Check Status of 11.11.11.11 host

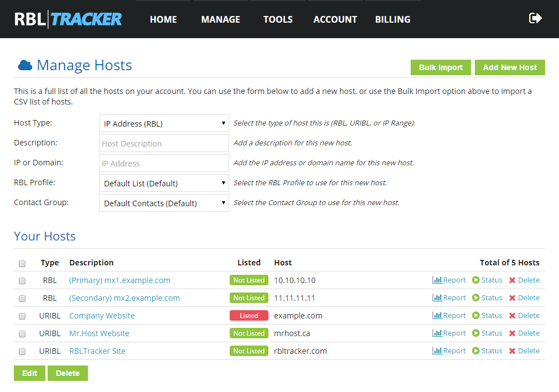[487, 297]
